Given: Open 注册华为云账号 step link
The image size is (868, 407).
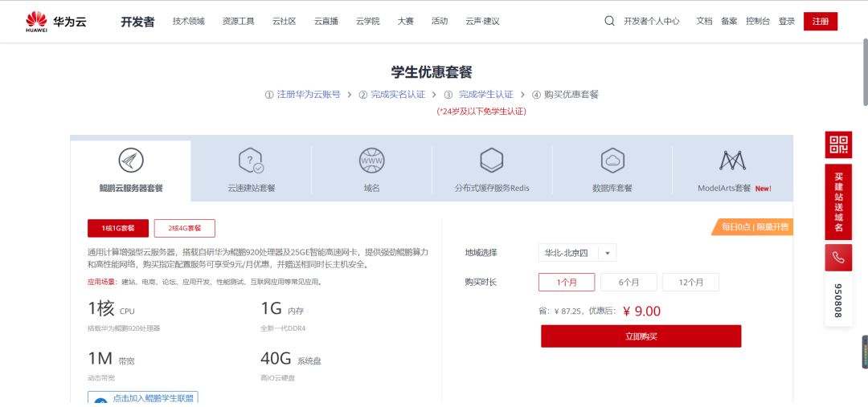Looking at the screenshot, I should click(309, 95).
